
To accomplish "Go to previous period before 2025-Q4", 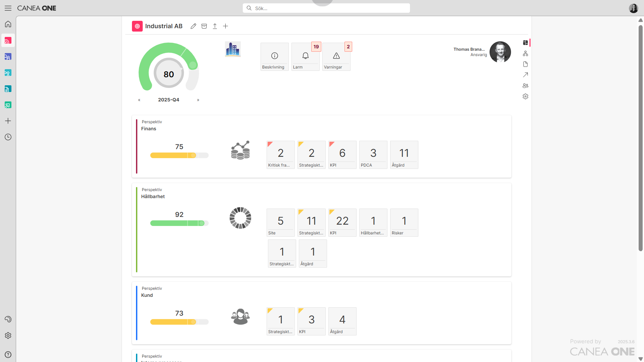I will pyautogui.click(x=139, y=100).
